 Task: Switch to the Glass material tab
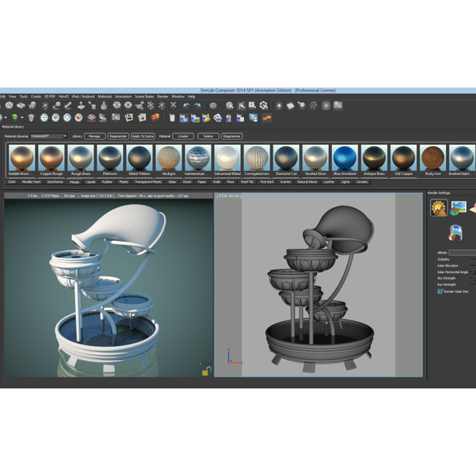click(x=172, y=182)
